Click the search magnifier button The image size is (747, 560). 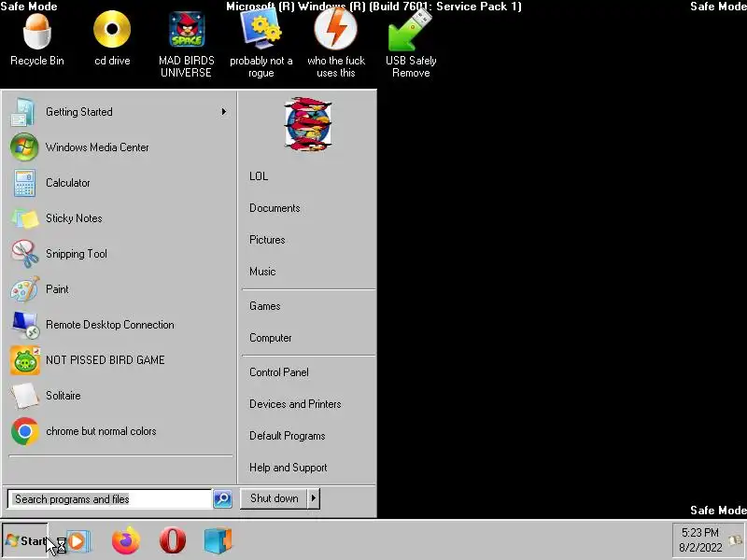(222, 498)
